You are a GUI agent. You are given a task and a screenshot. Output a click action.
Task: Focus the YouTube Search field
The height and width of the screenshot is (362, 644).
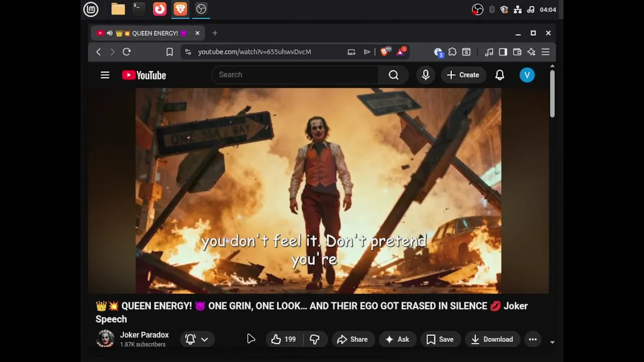click(295, 75)
